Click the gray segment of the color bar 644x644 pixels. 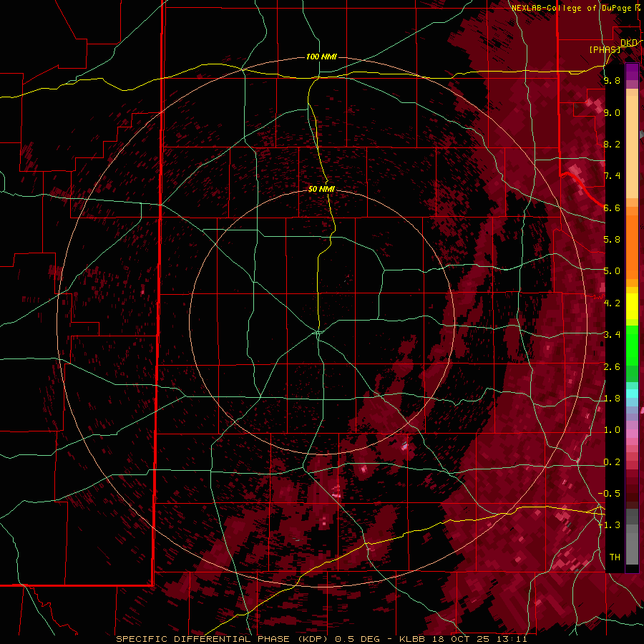click(x=632, y=536)
